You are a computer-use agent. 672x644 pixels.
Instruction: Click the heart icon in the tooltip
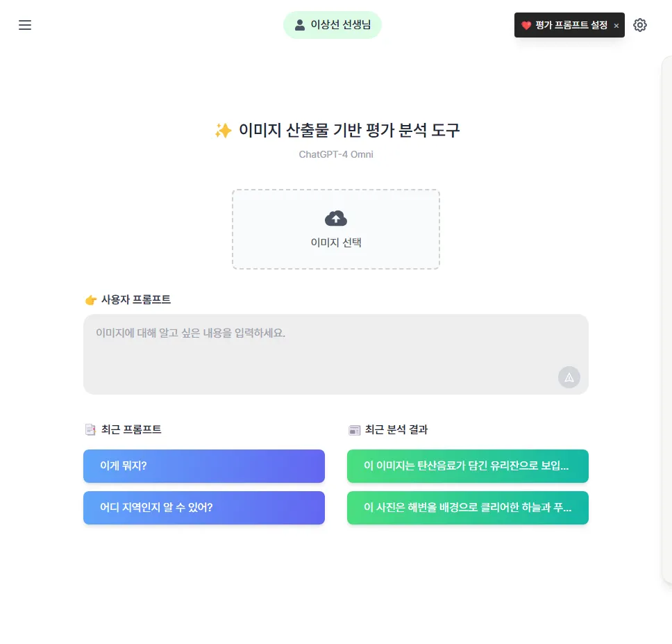[526, 25]
